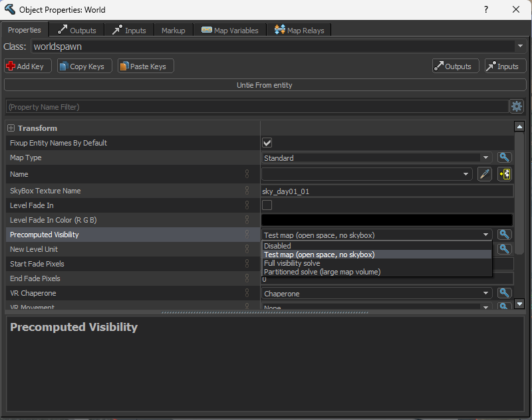Select Disabled in visibility dropdown list
Screen dimensions: 532x420
pos(377,246)
